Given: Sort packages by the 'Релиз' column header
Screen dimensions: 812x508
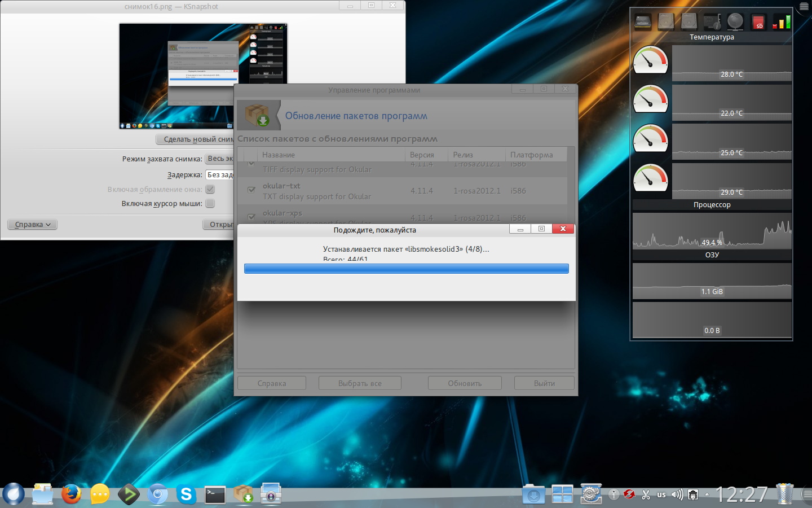Looking at the screenshot, I should point(477,155).
